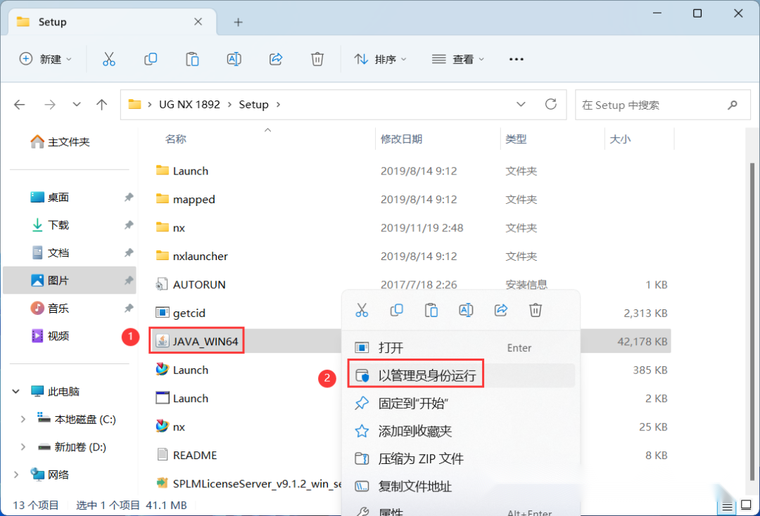
Task: Click the 修改日期 column header
Action: [x=401, y=139]
